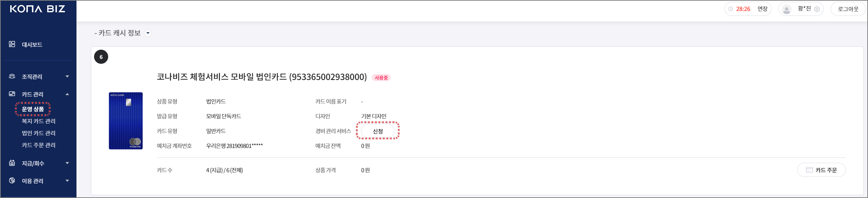Collapse the 카드 관리 menu arrow
Viewport: 868px width, 198px height.
click(67, 94)
